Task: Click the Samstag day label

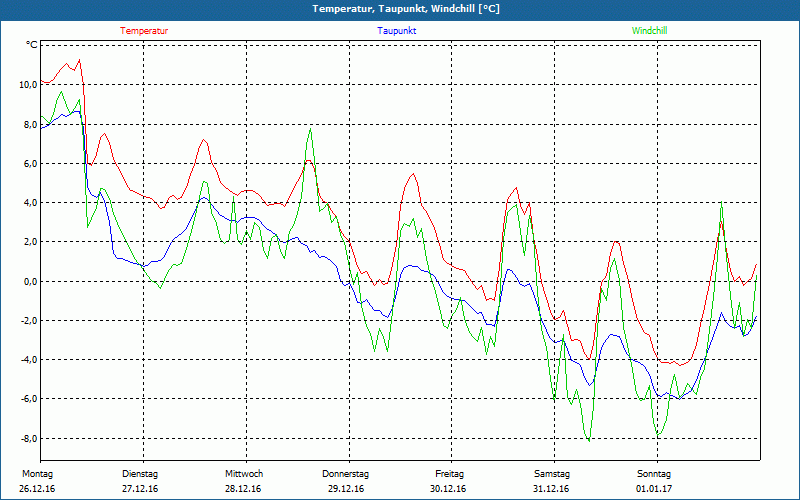Action: [552, 474]
